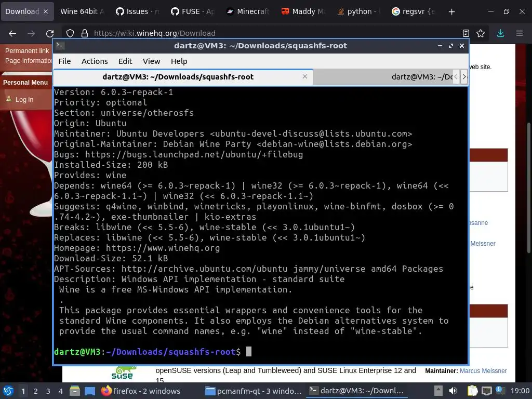This screenshot has height=399, width=532.
Task: Click the Meissner link beside the terminal
Action: tap(483, 244)
